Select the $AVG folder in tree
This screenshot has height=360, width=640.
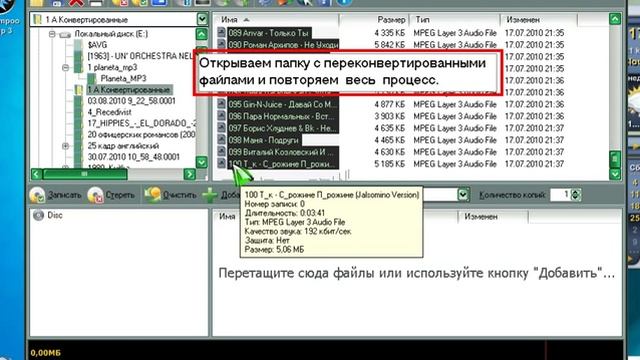98,45
